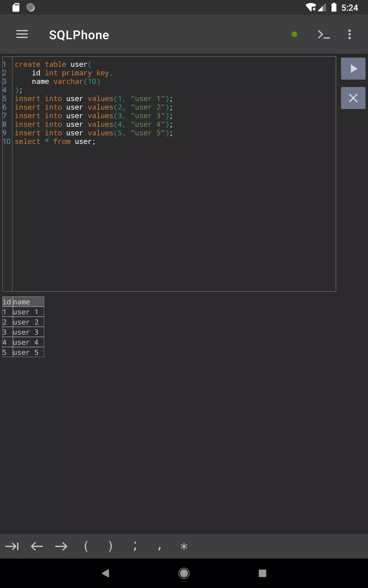Viewport: 368px width, 588px height.
Task: Click the insert line with "user 2"
Action: [94, 107]
